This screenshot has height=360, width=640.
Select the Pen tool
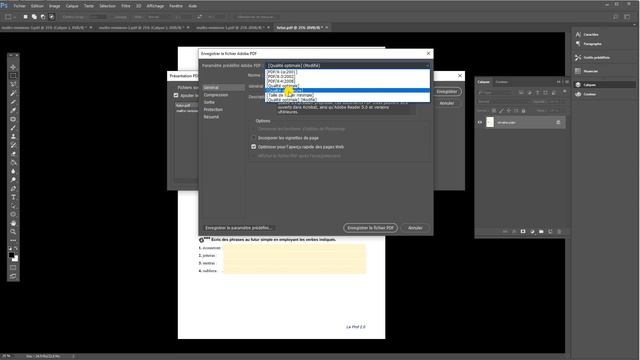13,189
